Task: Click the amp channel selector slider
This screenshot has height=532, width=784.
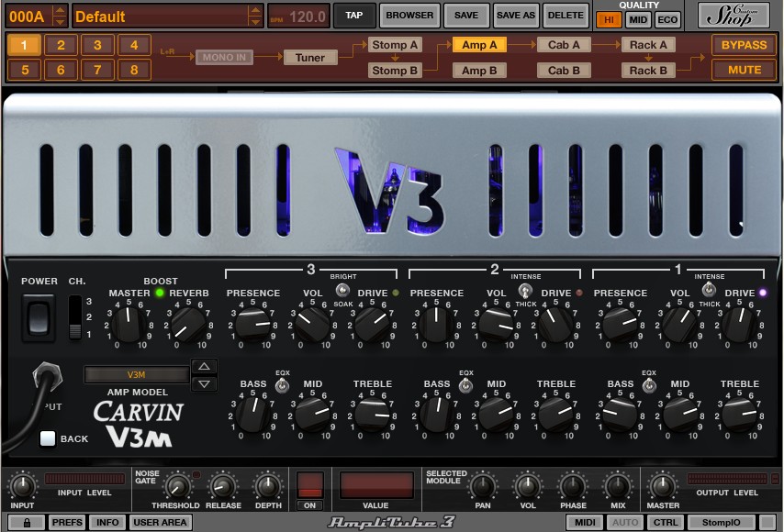Action: [x=75, y=318]
